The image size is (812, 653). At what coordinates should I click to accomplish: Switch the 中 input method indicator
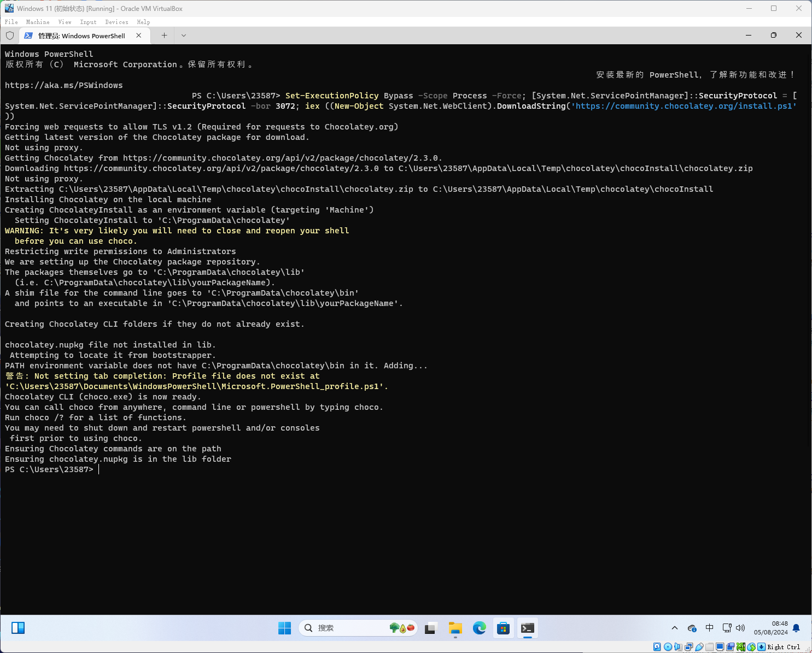(x=709, y=628)
